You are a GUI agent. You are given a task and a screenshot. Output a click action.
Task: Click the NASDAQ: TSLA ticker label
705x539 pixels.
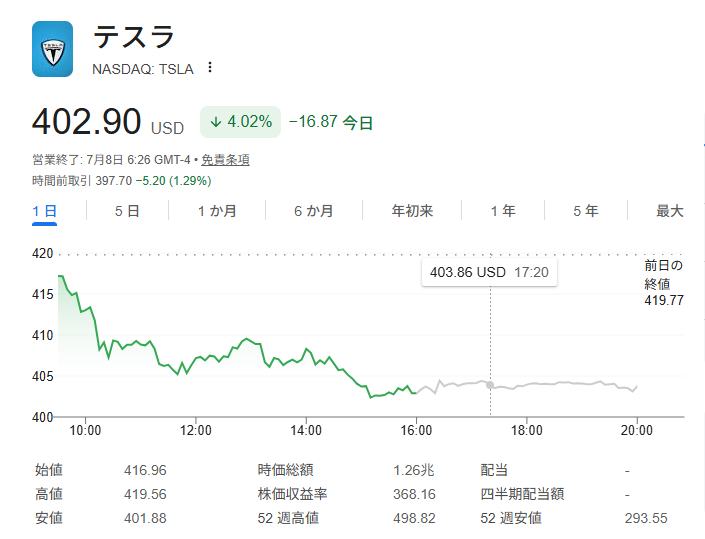click(143, 69)
